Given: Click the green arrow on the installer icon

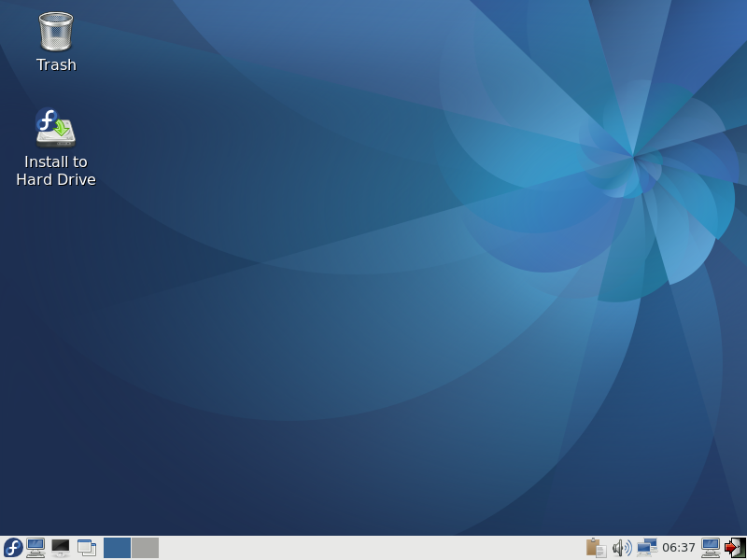Looking at the screenshot, I should coord(63,128).
